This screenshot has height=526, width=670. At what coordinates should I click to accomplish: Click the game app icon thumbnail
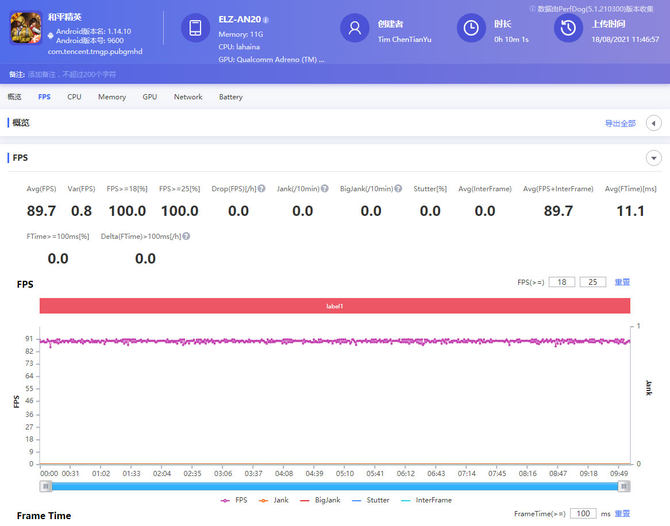(x=25, y=30)
